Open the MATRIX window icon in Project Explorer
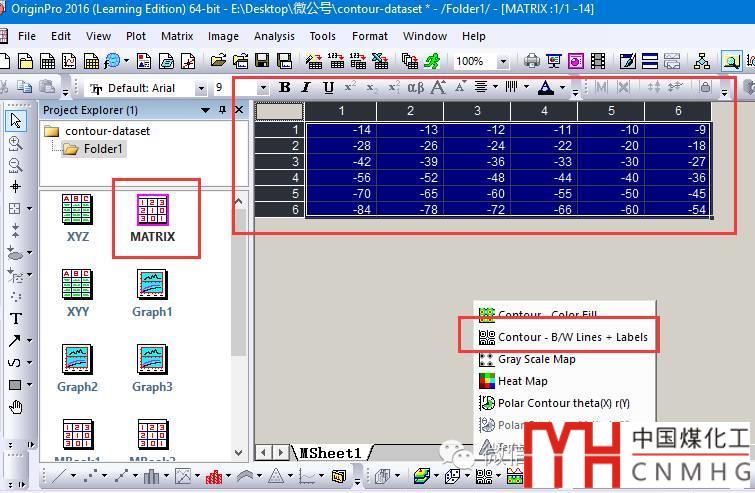 click(x=152, y=218)
